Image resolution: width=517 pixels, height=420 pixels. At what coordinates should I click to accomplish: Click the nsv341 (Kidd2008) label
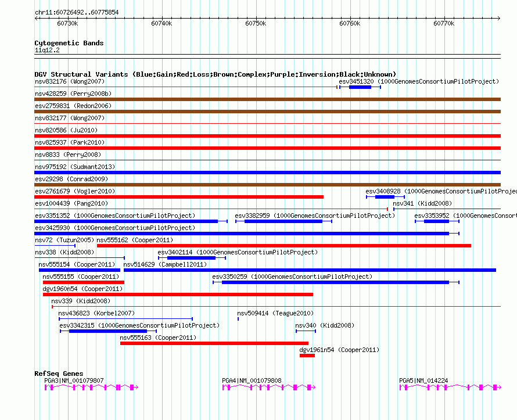pos(422,203)
